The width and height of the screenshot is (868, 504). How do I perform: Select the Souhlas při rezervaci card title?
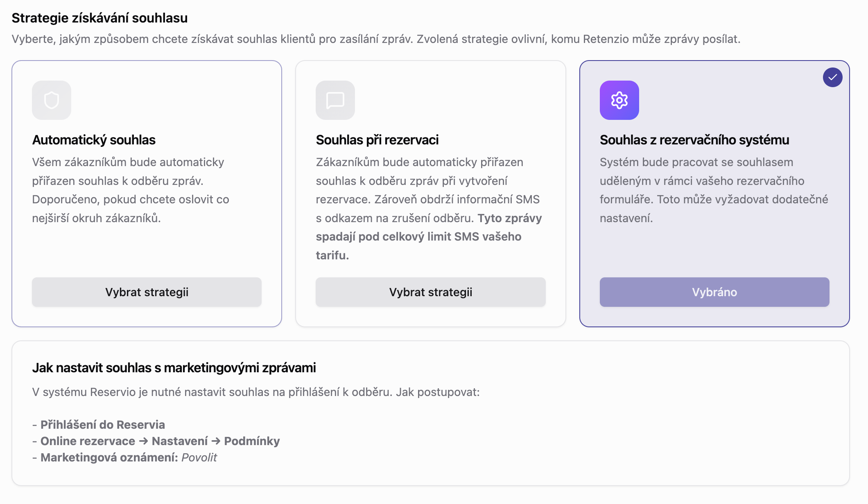tap(377, 140)
